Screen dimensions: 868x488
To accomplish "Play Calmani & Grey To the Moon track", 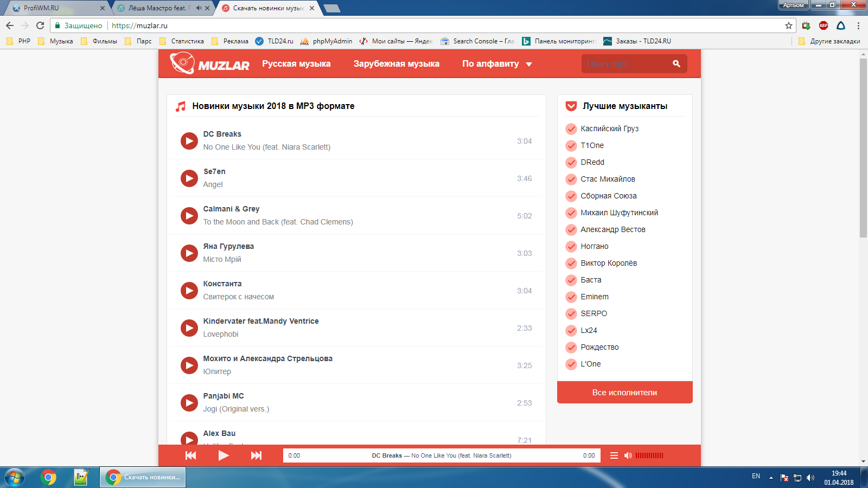I will (x=189, y=216).
